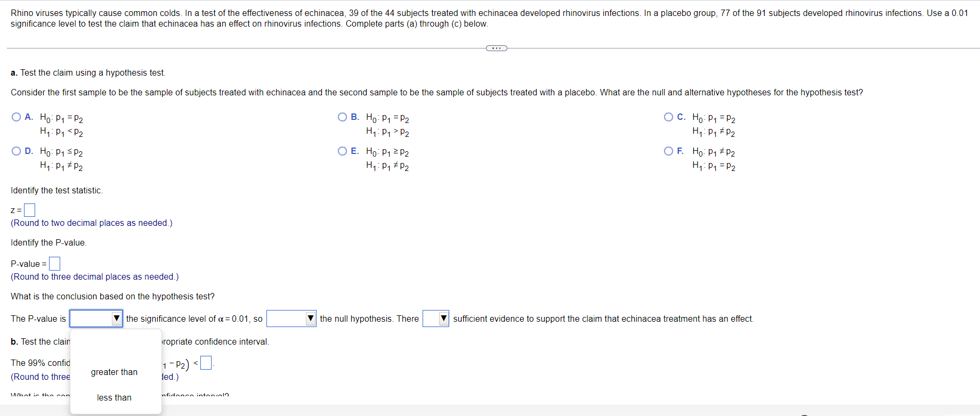
Task: Click the ellipsis expander on divider
Action: (x=497, y=48)
